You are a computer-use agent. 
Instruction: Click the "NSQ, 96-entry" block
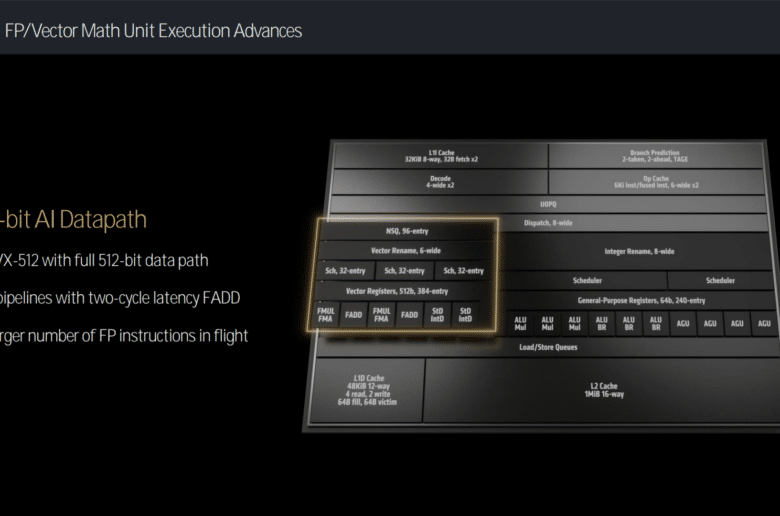(407, 231)
